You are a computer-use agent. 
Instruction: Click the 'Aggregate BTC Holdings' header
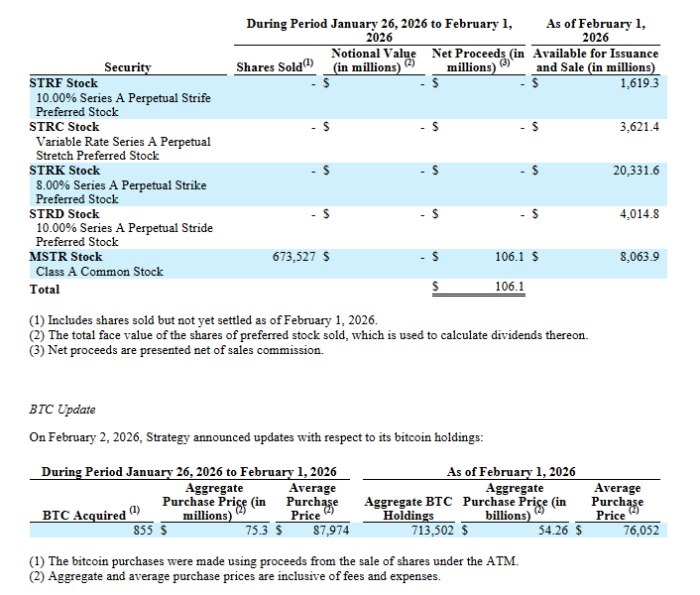click(408, 509)
